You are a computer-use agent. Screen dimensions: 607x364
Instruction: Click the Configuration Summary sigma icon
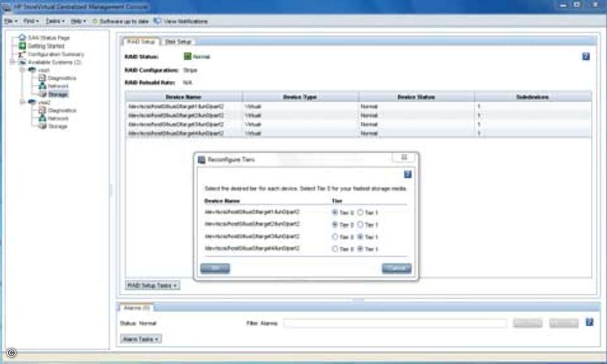pyautogui.click(x=22, y=54)
